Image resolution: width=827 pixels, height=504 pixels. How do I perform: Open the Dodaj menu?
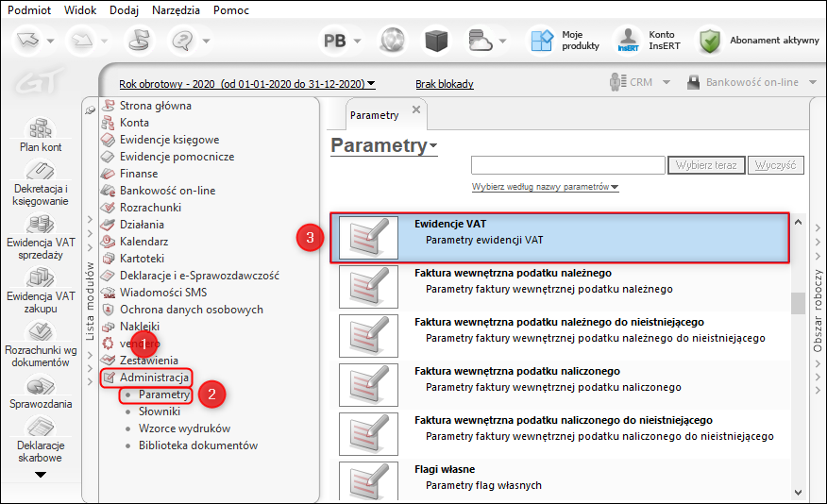pos(124,10)
